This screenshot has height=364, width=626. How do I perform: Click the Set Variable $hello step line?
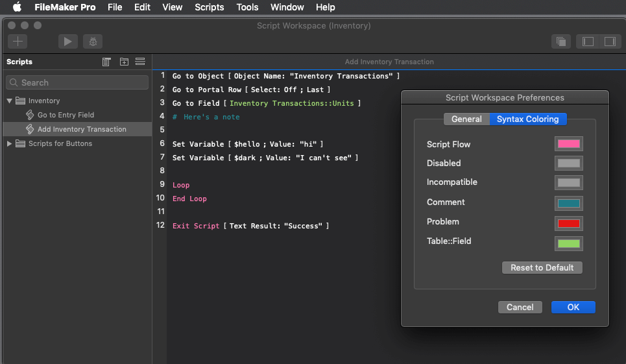coord(248,144)
